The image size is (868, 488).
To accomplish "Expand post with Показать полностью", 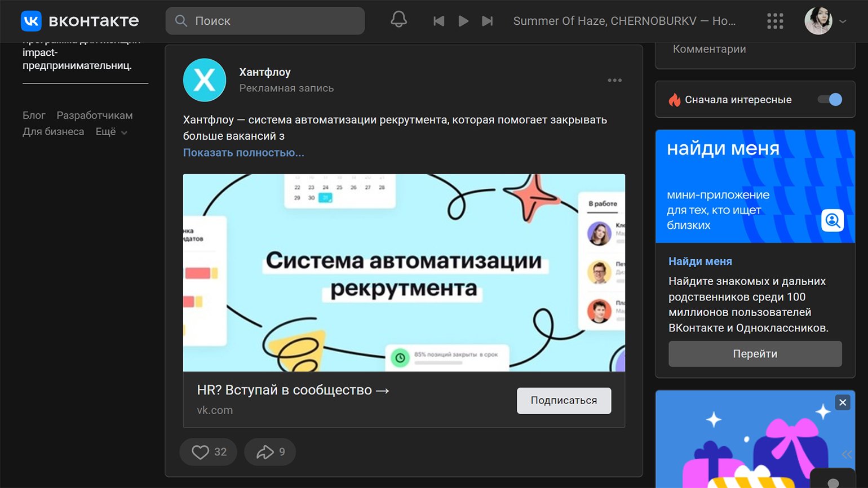I will 243,153.
